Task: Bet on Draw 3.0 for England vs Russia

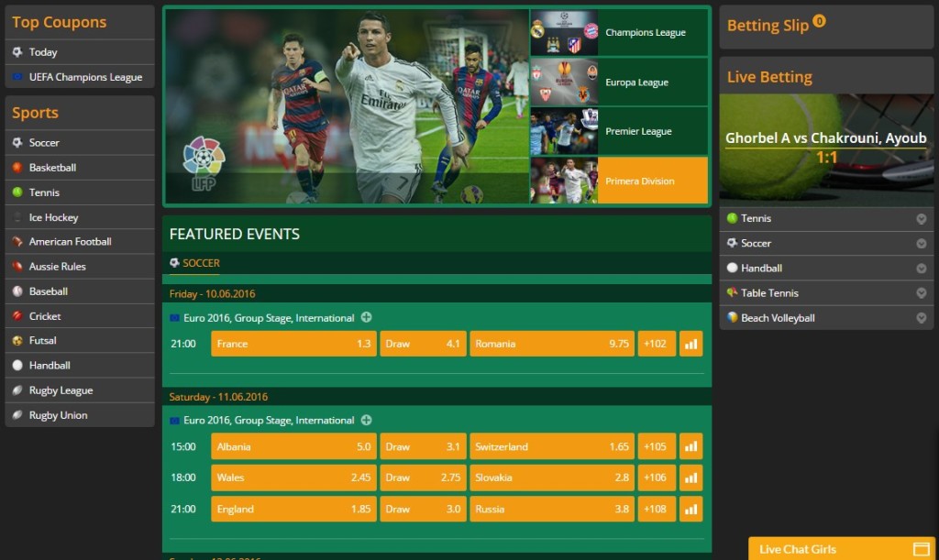Action: pyautogui.click(x=423, y=510)
